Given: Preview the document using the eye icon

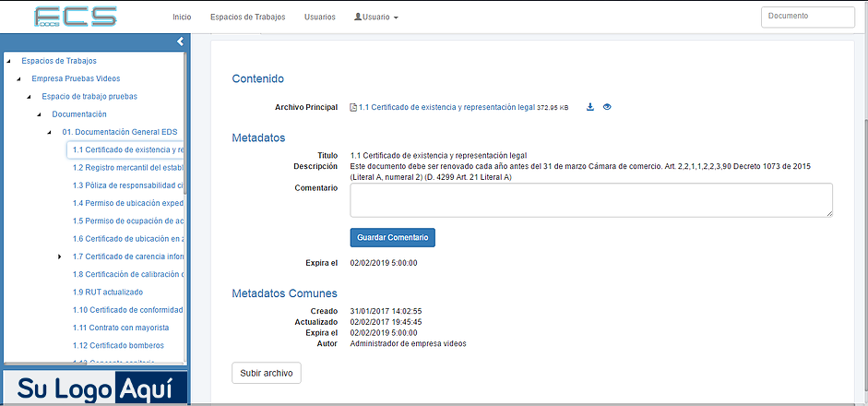Looking at the screenshot, I should (607, 107).
